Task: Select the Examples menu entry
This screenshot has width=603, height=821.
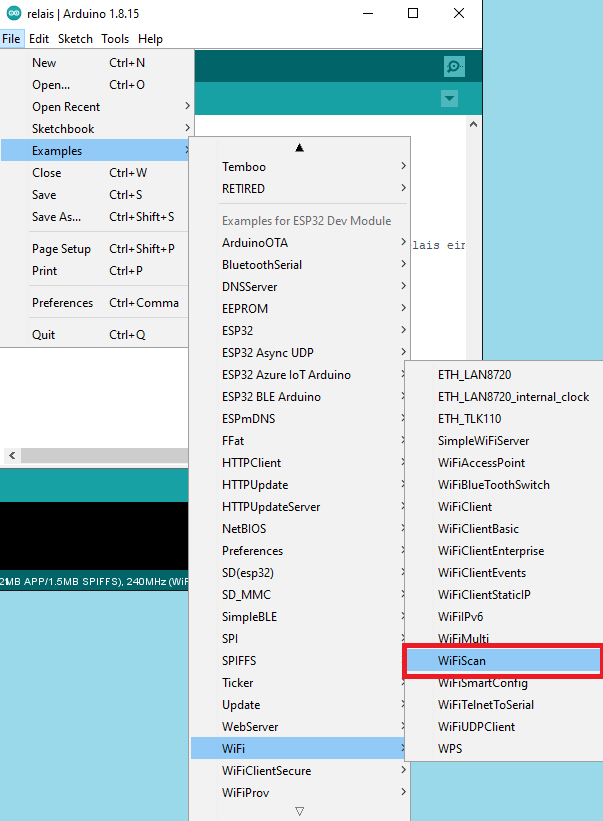Action: coord(95,151)
